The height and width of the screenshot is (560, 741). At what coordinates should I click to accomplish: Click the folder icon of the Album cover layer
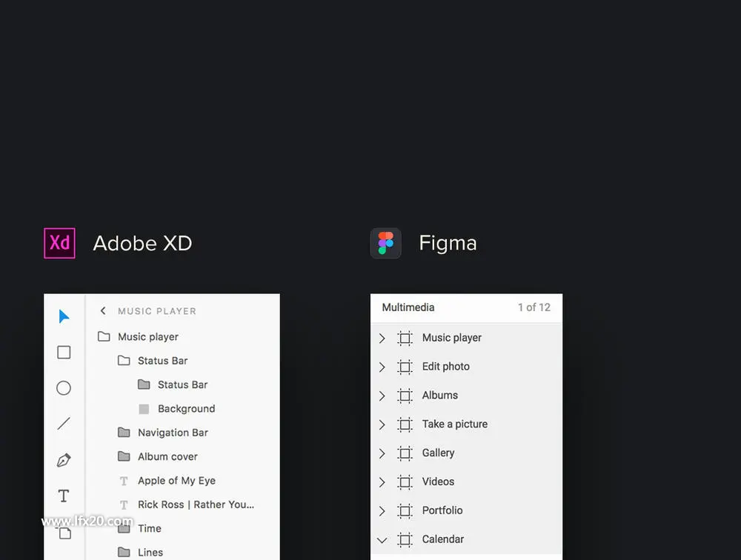124,456
